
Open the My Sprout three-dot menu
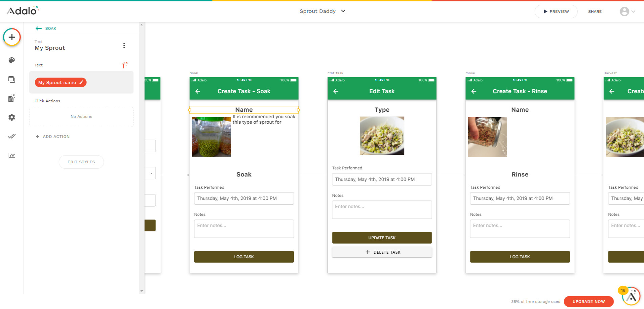point(124,45)
